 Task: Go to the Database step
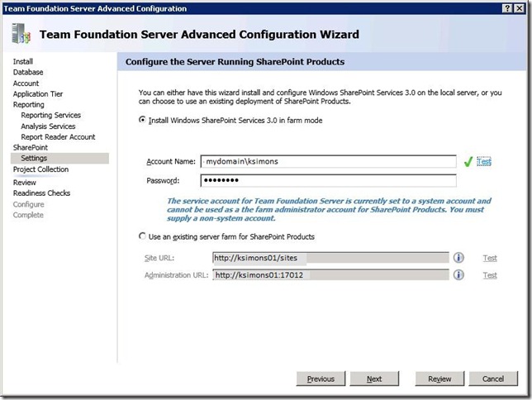click(x=28, y=72)
